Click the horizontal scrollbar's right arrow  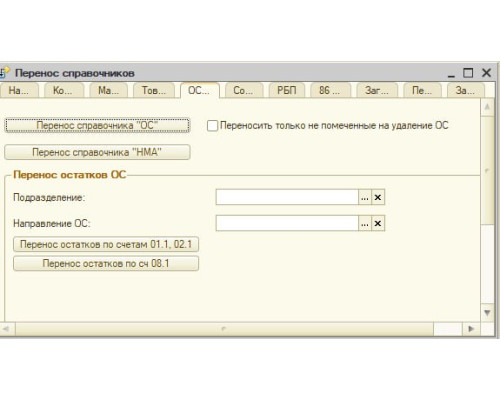click(471, 329)
